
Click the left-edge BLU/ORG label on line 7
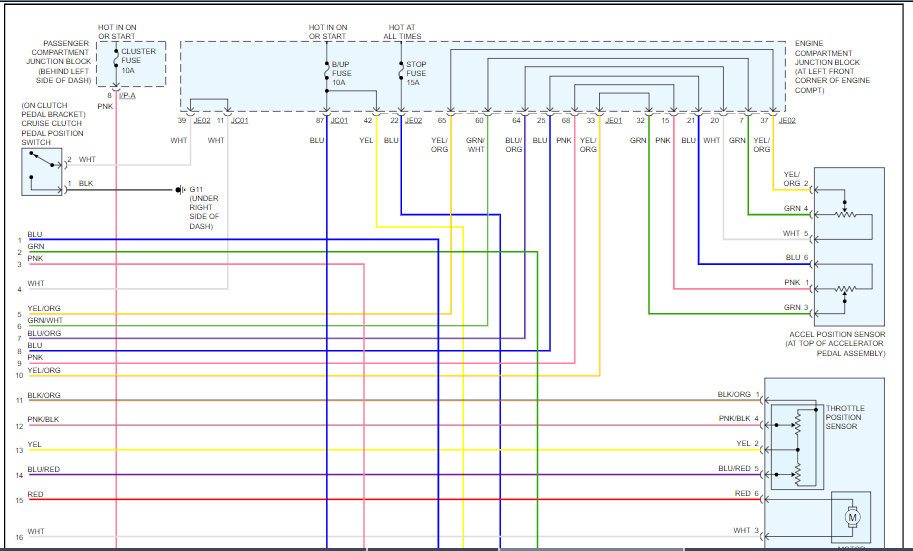(x=44, y=334)
